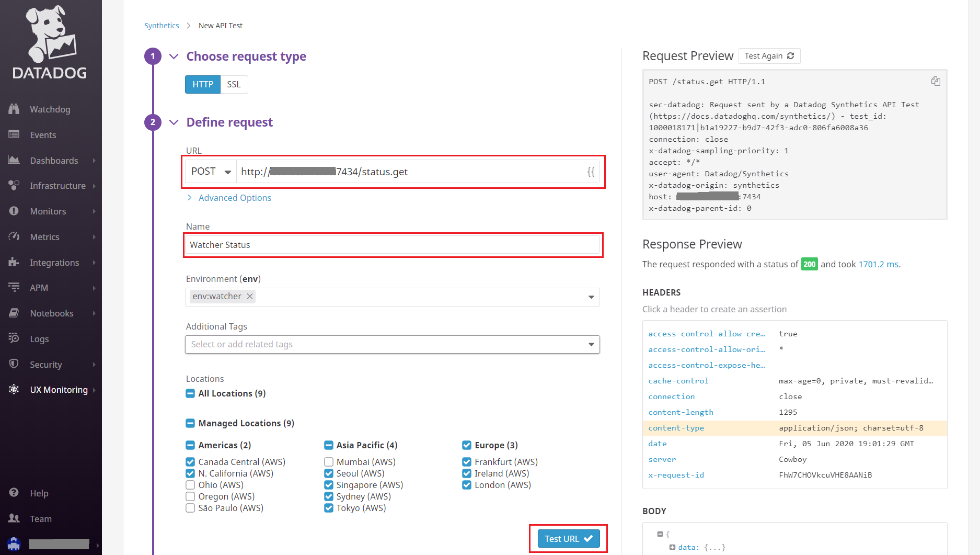Image resolution: width=980 pixels, height=555 pixels.
Task: Go to the Synthetics breadcrumb link
Action: [x=162, y=26]
